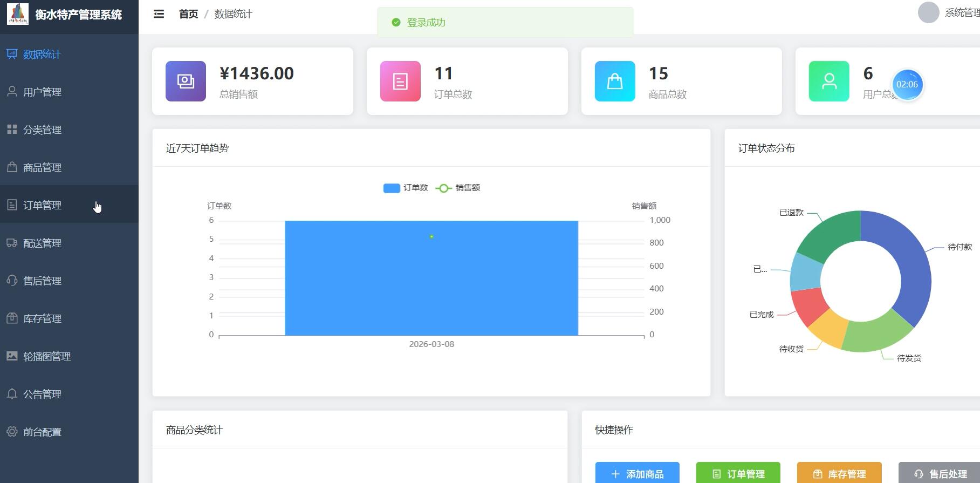Click the gray 售后处理 quick button
This screenshot has height=483, width=980.
point(940,473)
